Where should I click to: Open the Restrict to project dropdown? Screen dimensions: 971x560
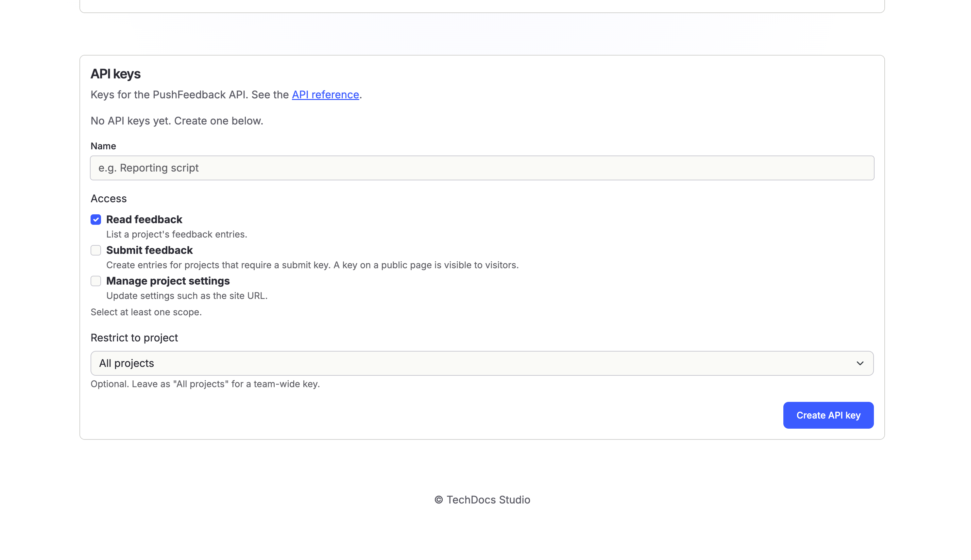click(482, 363)
